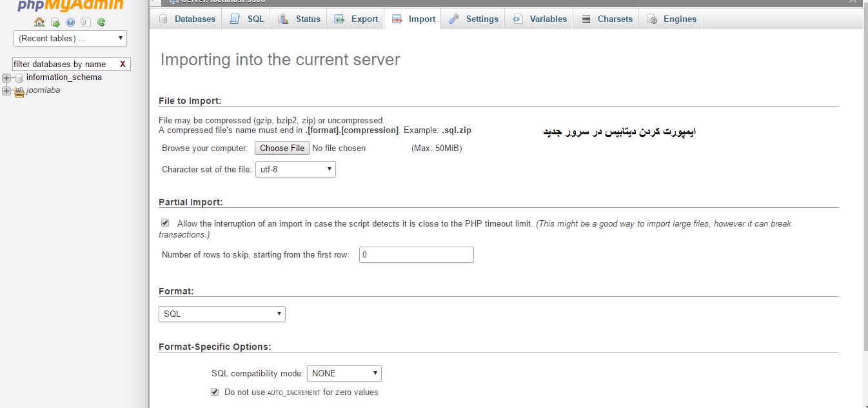The image size is (868, 408).
Task: Open SQL compatibility mode dropdown
Action: point(344,373)
